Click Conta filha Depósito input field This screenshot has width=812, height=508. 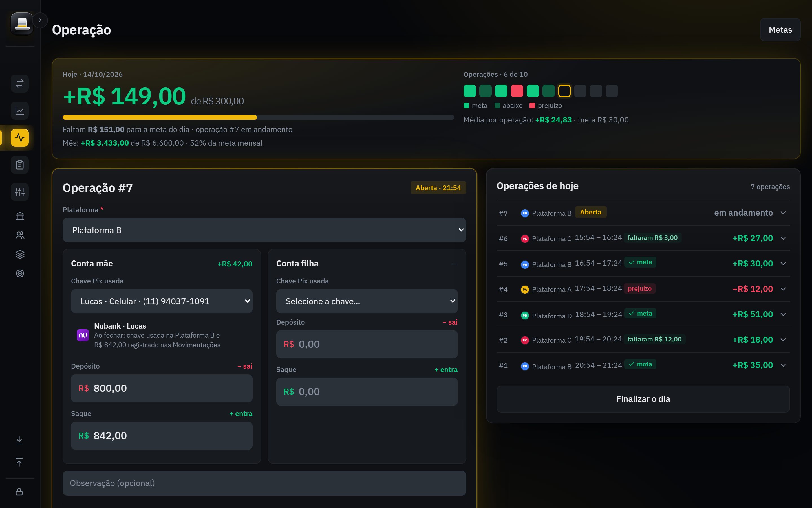tap(367, 344)
